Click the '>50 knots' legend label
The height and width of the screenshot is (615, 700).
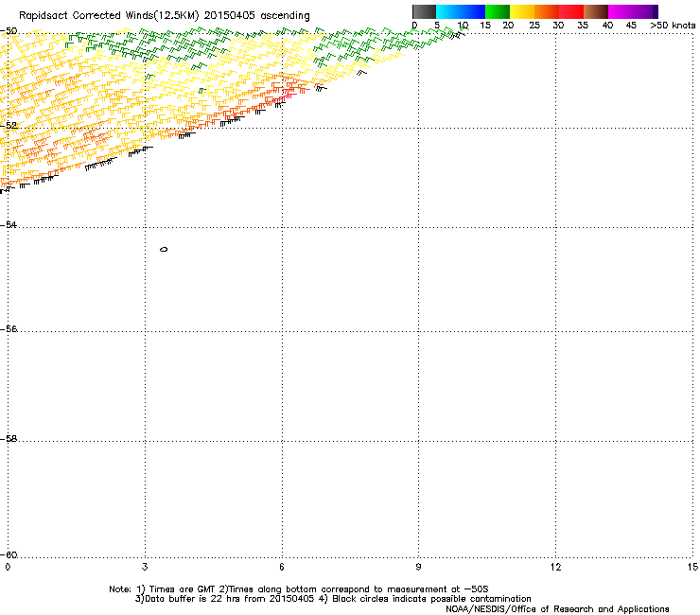pyautogui.click(x=673, y=26)
